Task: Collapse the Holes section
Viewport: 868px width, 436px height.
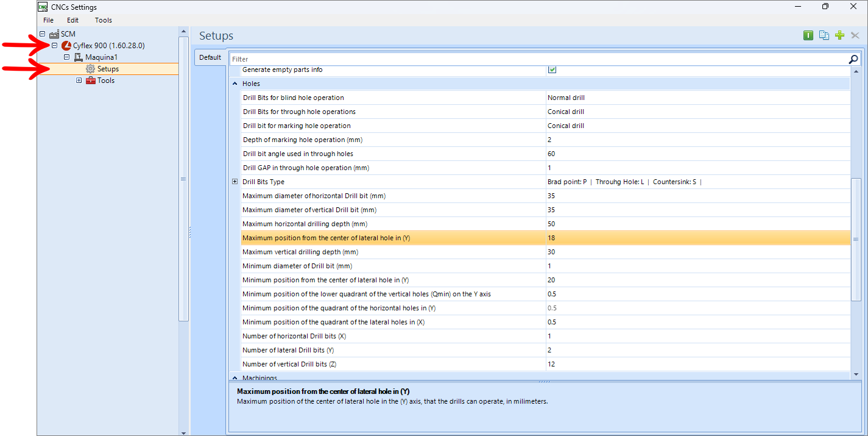Action: pyautogui.click(x=235, y=84)
